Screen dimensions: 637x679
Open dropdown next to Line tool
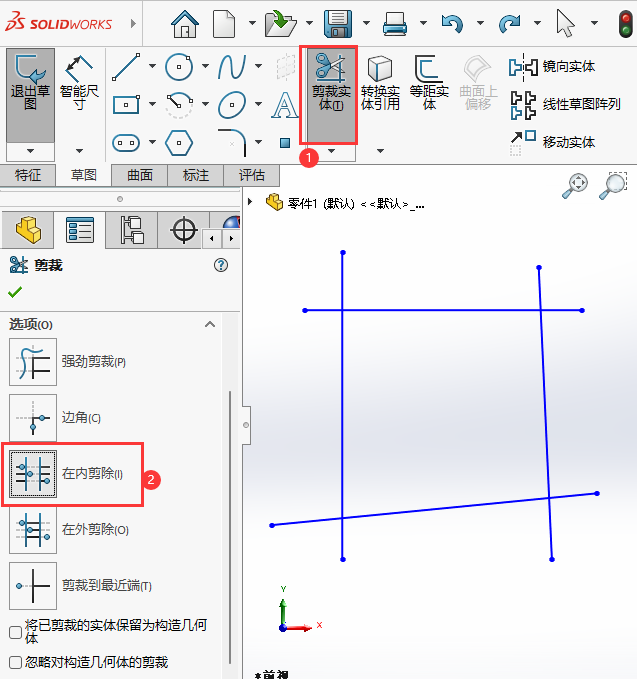tap(152, 66)
